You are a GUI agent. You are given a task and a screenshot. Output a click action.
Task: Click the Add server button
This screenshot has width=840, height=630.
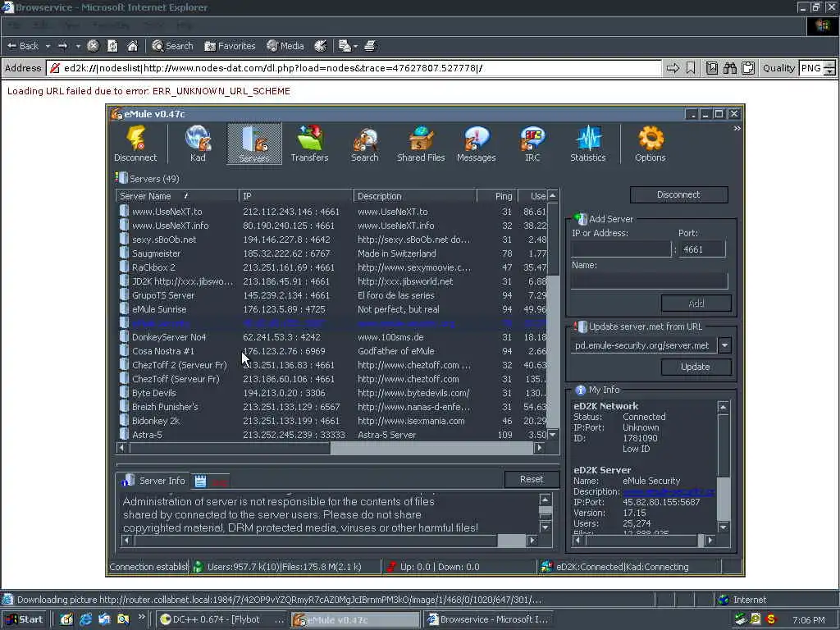[696, 304]
